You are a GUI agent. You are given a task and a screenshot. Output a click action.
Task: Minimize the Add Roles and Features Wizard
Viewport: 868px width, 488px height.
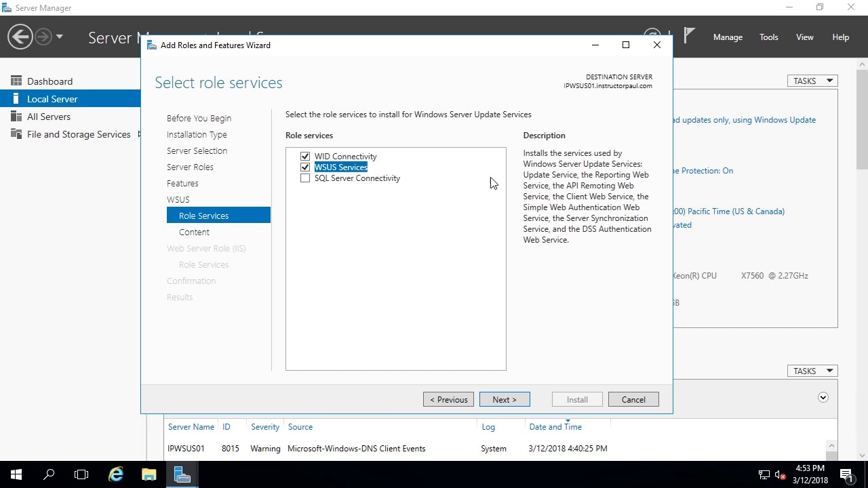(x=595, y=45)
